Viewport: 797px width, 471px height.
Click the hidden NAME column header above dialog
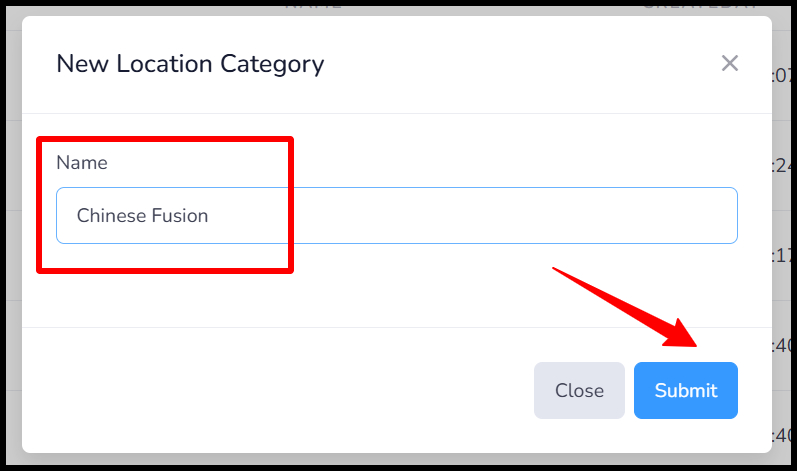coord(313,7)
